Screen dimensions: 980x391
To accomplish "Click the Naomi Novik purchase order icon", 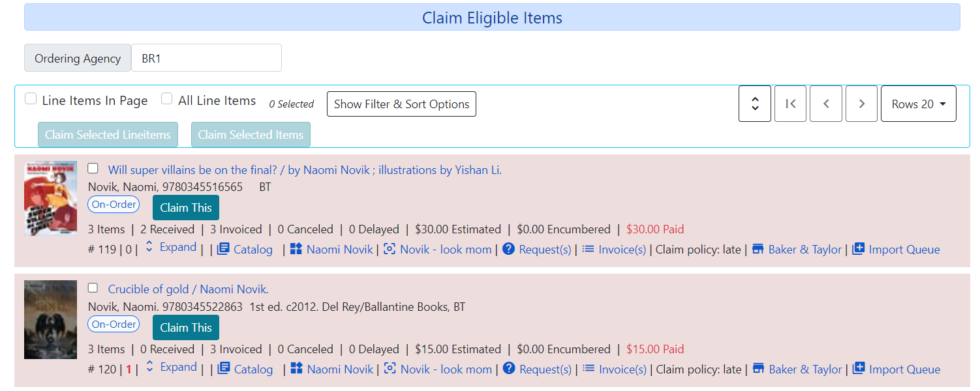I will pyautogui.click(x=296, y=249).
